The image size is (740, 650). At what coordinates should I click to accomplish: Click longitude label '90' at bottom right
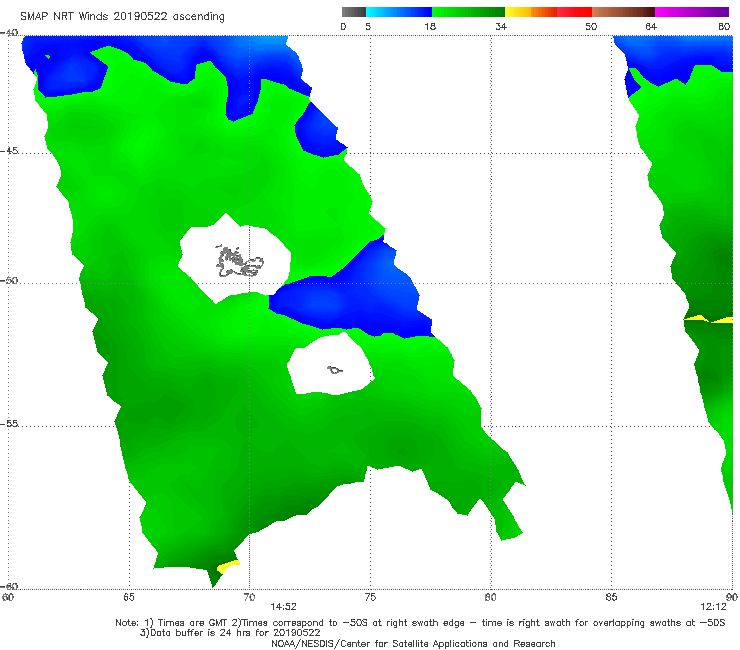click(732, 597)
